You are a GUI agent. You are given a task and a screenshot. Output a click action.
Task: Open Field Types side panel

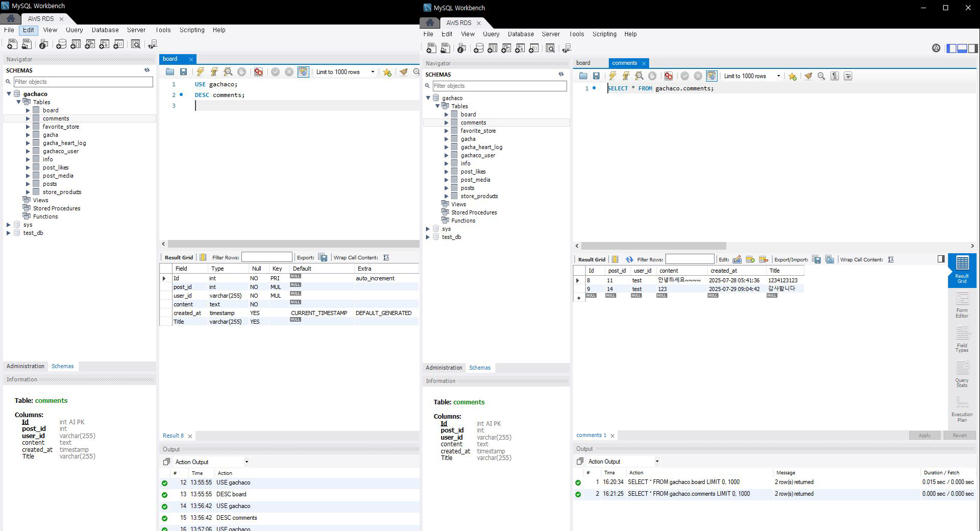click(x=962, y=339)
